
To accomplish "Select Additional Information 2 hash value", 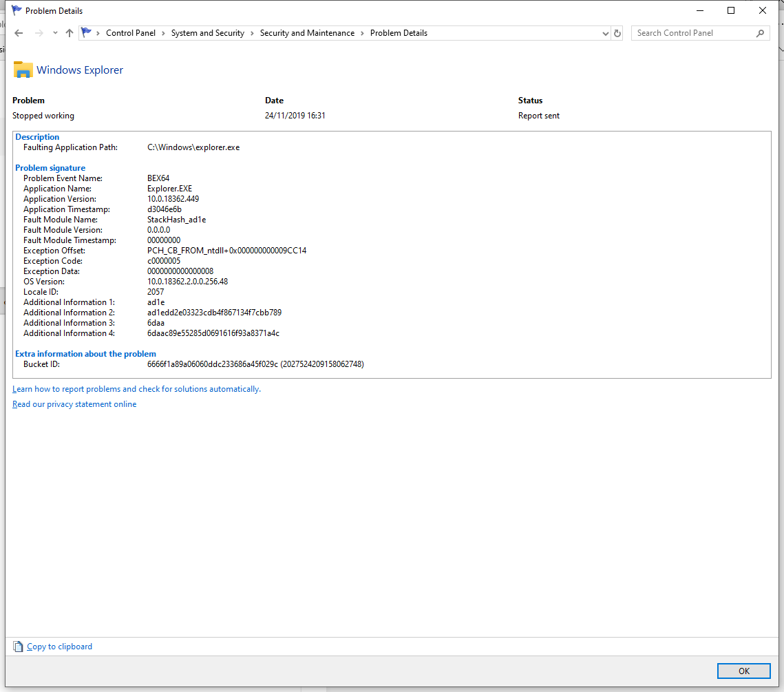I will point(215,313).
